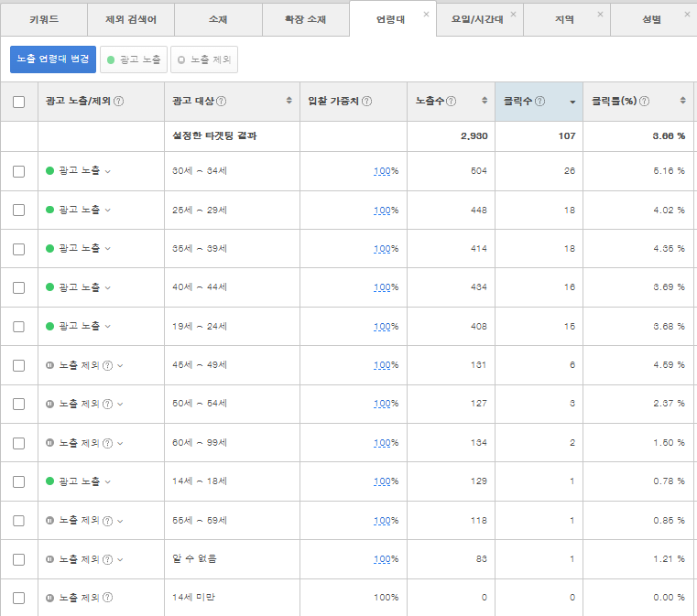Open help icon next to 클릭수 header
This screenshot has width=697, height=616.
(539, 102)
